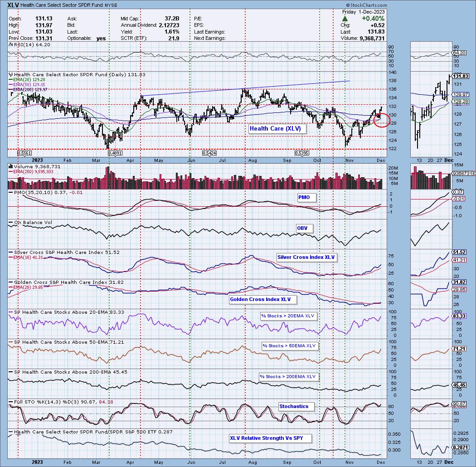Click the 0.4891 value box
The image size is (476, 467).
(x=115, y=153)
